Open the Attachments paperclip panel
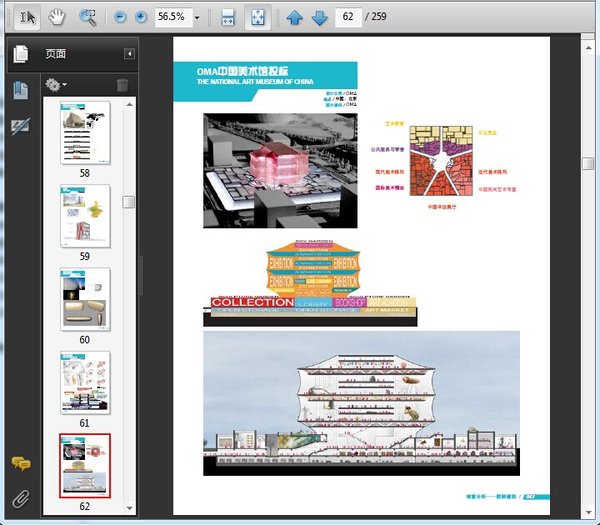Image resolution: width=600 pixels, height=525 pixels. (20, 497)
